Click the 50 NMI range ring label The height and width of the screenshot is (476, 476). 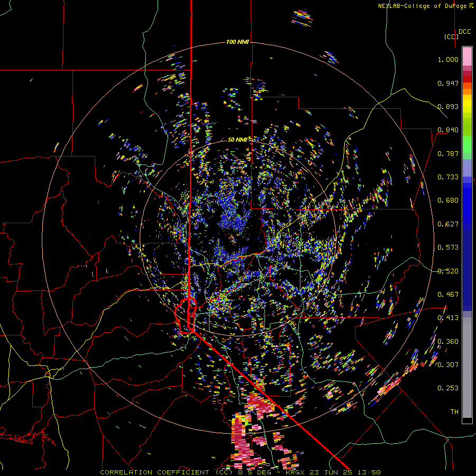(237, 140)
